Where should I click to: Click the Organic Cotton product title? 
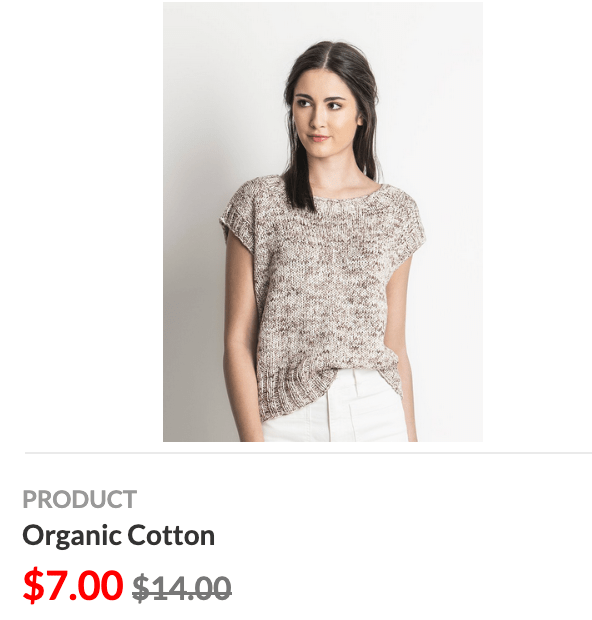119,536
